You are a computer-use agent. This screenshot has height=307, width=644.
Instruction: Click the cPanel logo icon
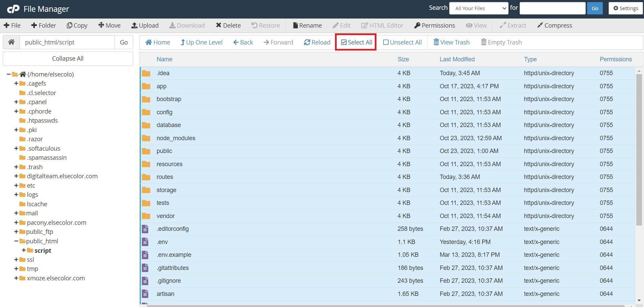[13, 9]
